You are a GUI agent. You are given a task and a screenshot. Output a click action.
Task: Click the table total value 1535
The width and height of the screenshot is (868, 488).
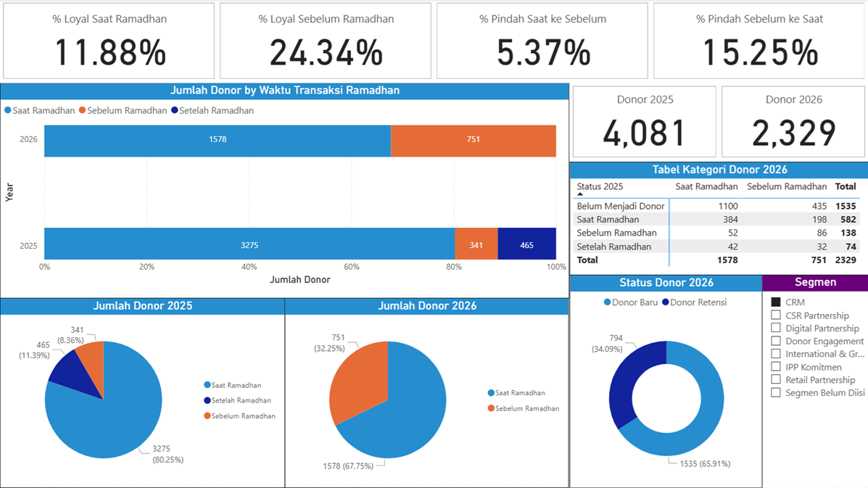[x=846, y=206]
